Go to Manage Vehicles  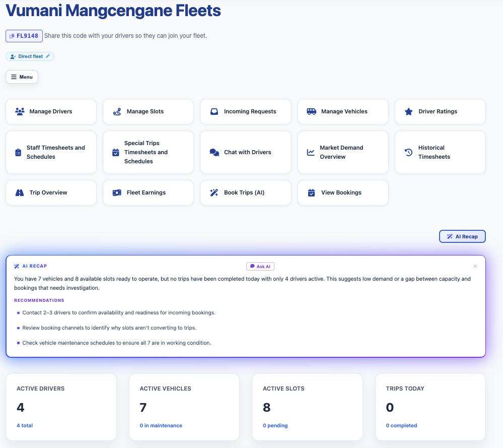tap(343, 111)
